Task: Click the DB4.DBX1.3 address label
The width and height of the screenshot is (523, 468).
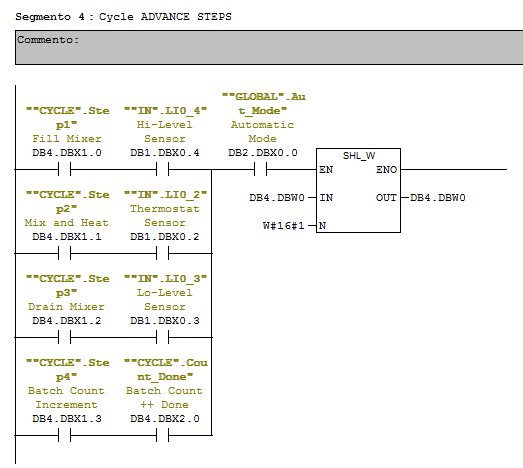Action: tap(67, 419)
